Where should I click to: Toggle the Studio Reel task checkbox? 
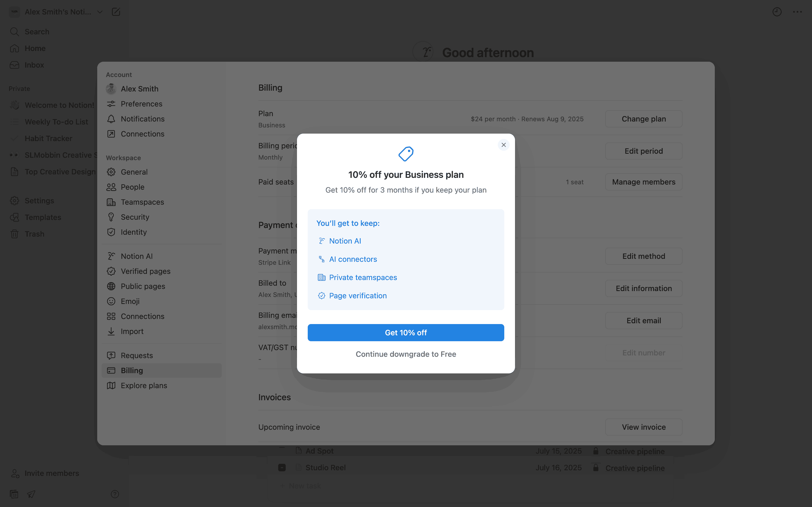[282, 467]
